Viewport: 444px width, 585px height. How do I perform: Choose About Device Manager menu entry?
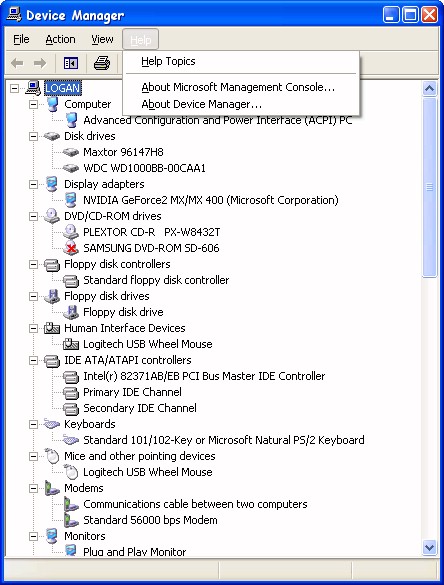201,104
